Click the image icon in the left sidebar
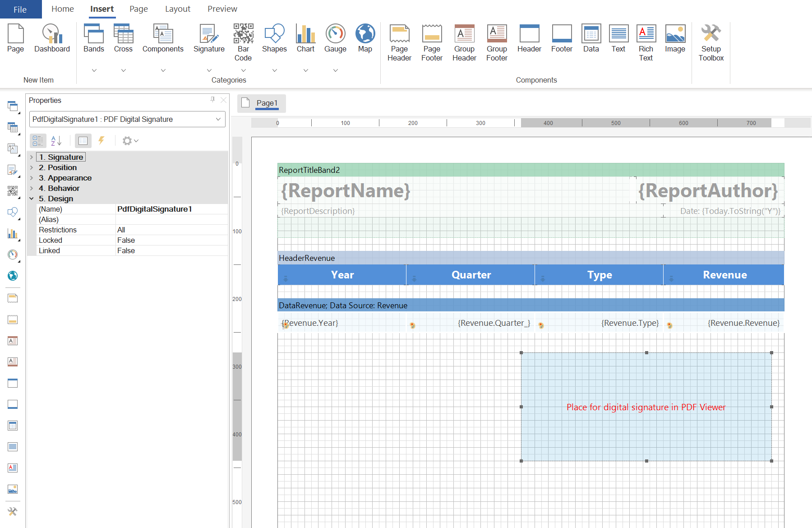 13,489
